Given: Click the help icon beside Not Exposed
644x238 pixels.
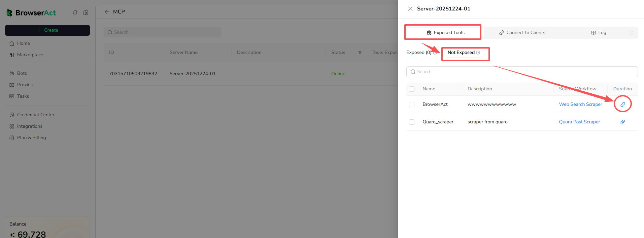Looking at the screenshot, I should [x=478, y=53].
